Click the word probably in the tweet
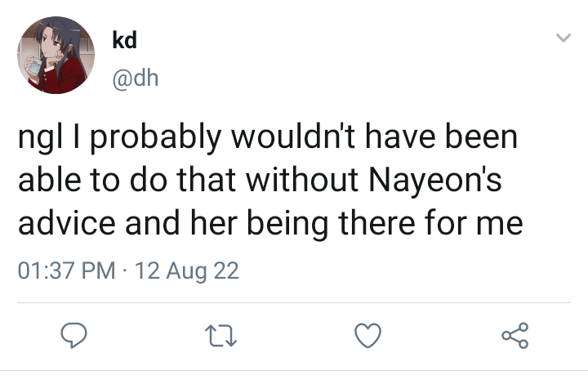 coord(156,137)
